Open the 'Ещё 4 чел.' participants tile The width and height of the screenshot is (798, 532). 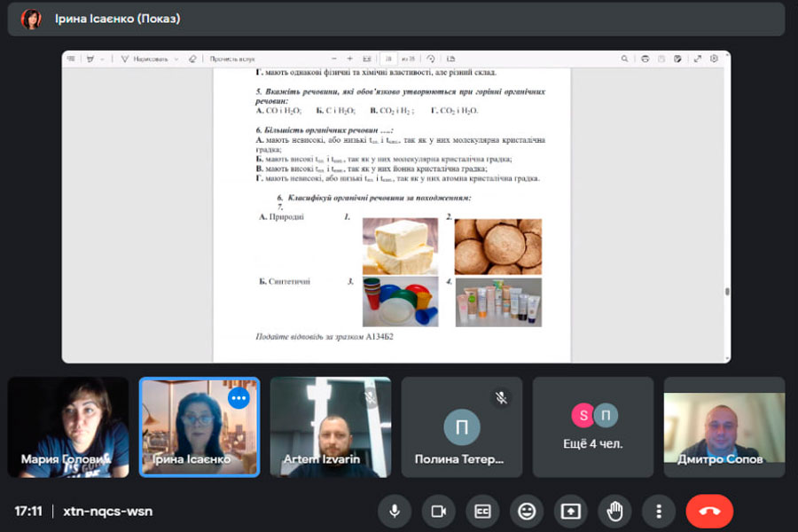tap(593, 426)
